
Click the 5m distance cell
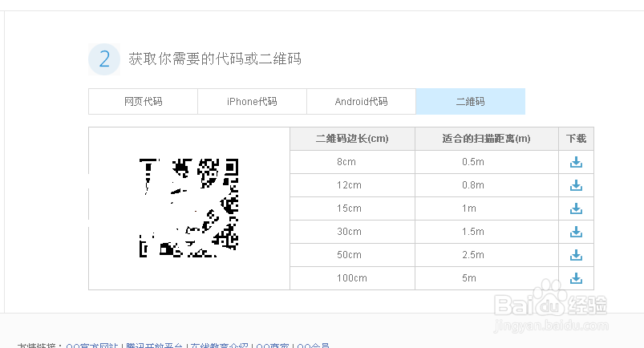(x=487, y=278)
